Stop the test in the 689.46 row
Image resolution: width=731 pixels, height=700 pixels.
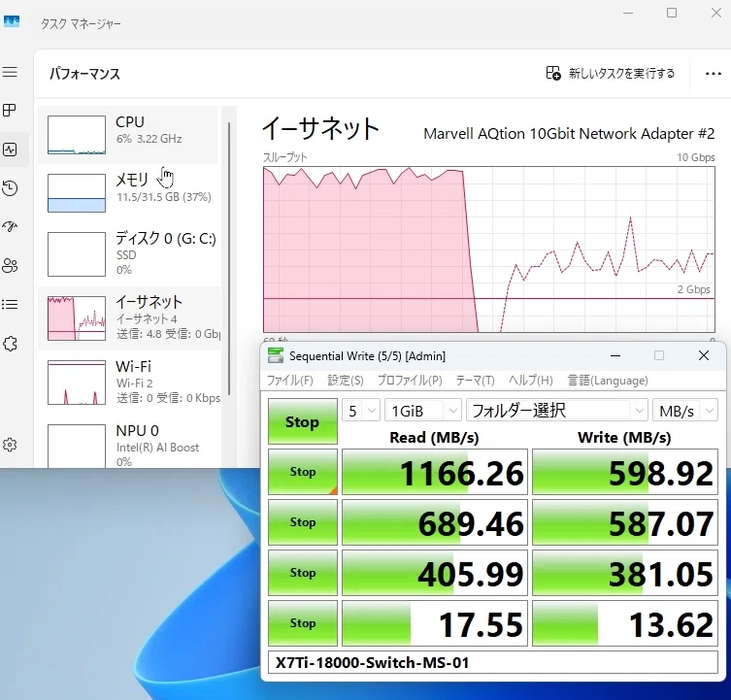(303, 522)
